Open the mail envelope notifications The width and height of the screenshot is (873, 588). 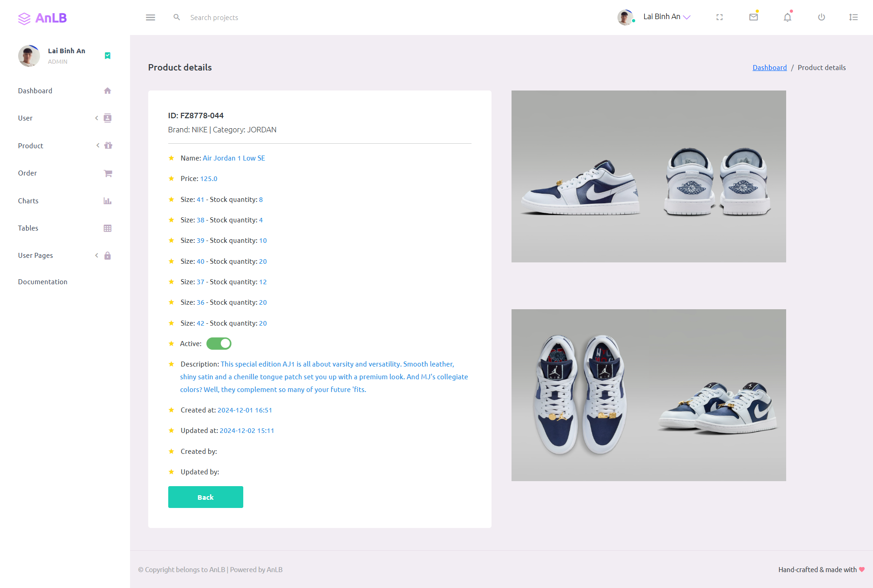pyautogui.click(x=753, y=17)
